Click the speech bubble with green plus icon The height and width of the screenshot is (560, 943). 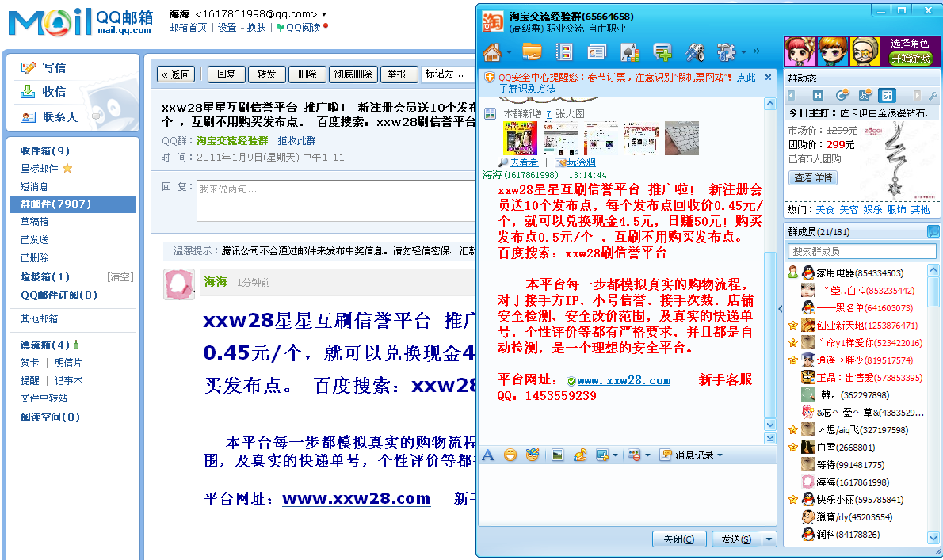pos(662,52)
